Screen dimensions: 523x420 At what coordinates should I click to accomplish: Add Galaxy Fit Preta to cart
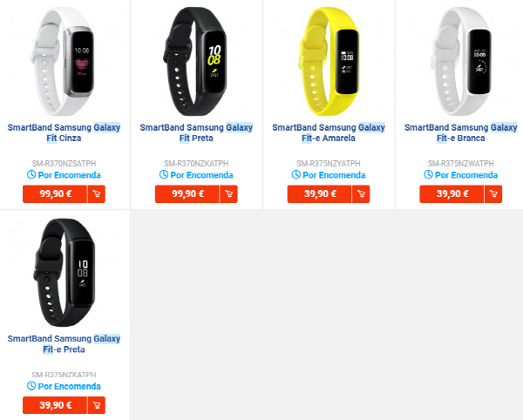(228, 194)
